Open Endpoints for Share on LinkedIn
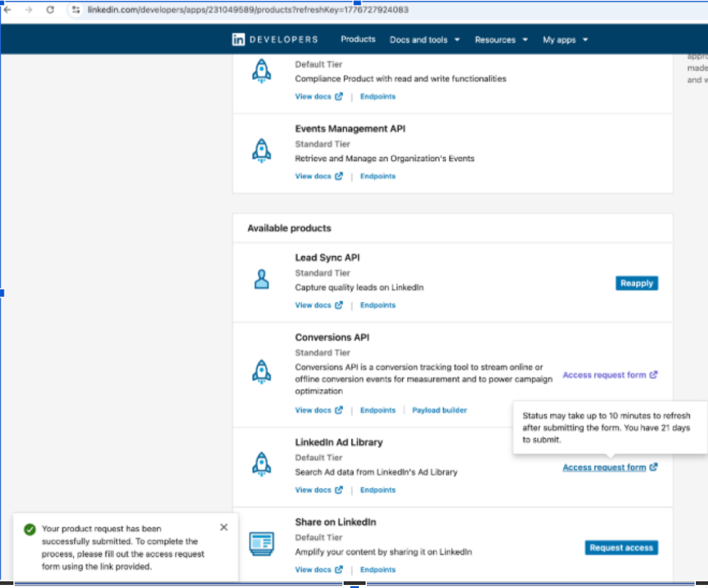Image resolution: width=708 pixels, height=588 pixels. point(377,570)
